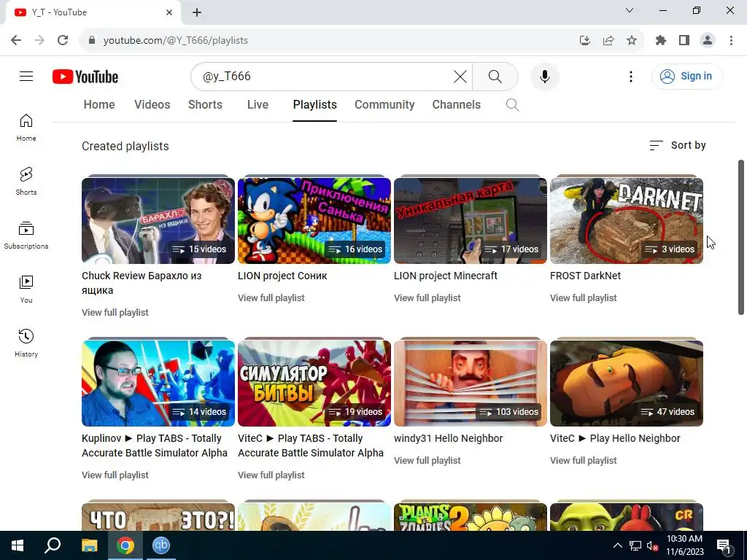The image size is (747, 560).
Task: Switch to the Videos tab
Action: point(152,105)
